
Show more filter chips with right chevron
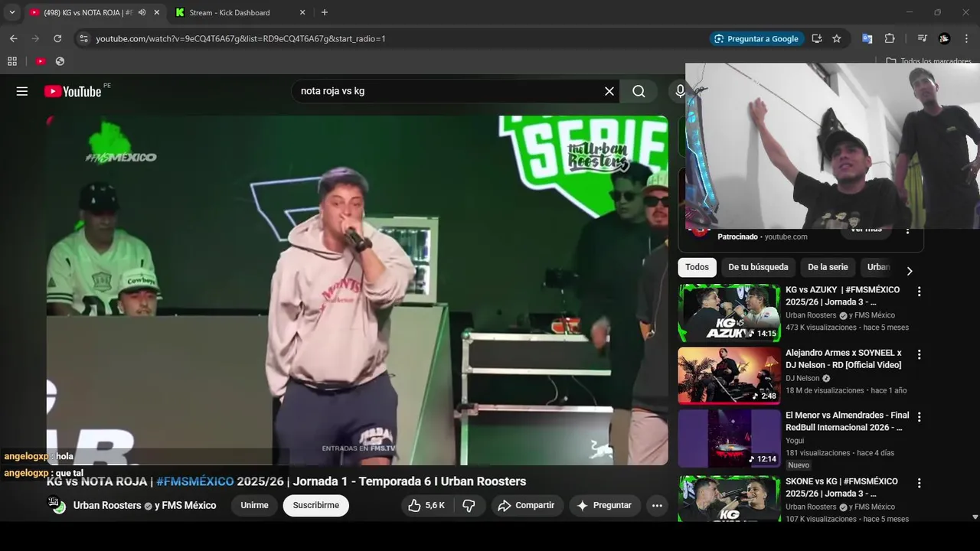pyautogui.click(x=909, y=271)
